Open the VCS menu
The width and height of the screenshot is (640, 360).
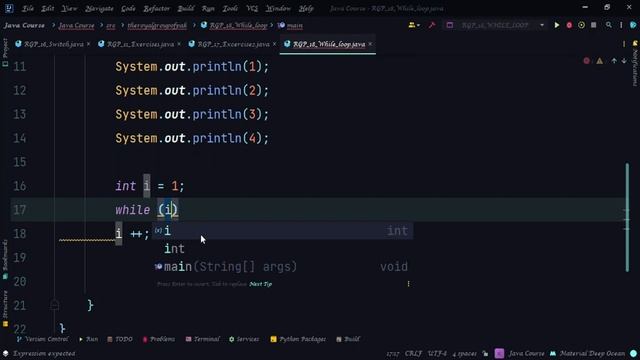click(x=252, y=9)
